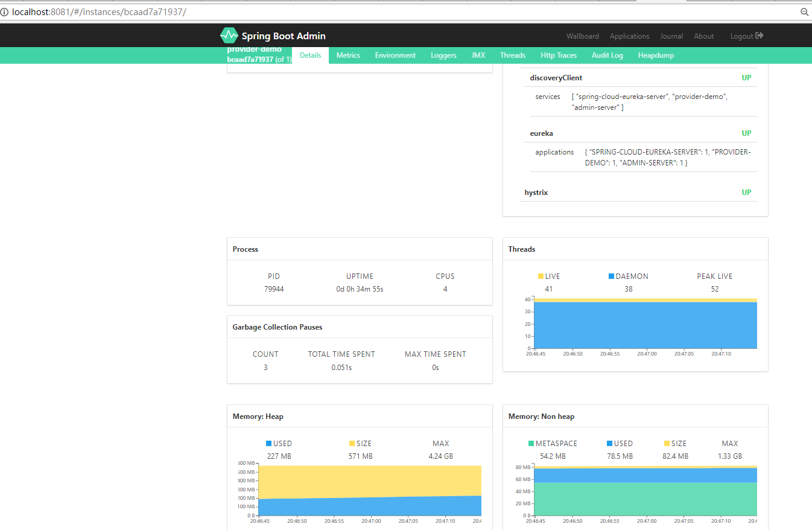Viewport: 812px width, 530px height.
Task: Open the Heapdump tab
Action: 656,55
